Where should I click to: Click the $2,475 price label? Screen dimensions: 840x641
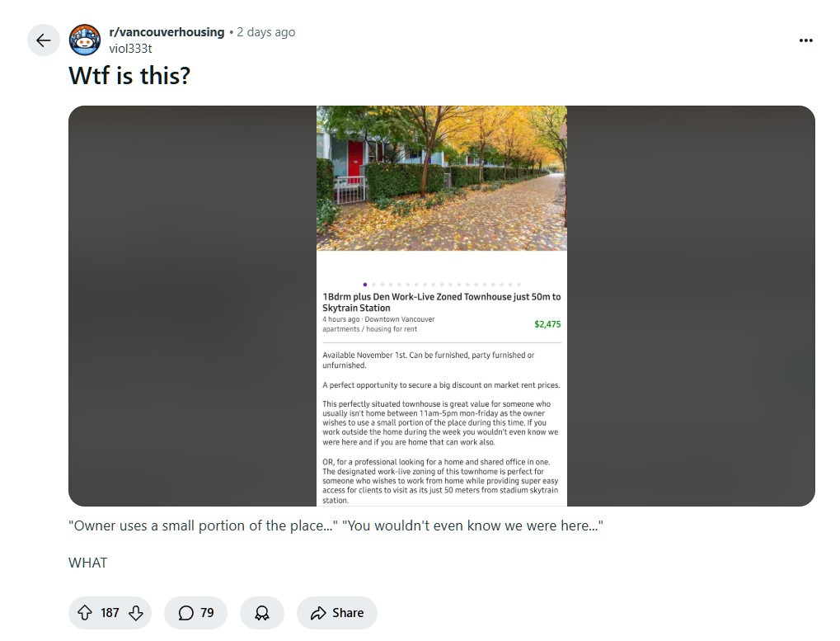pyautogui.click(x=547, y=324)
